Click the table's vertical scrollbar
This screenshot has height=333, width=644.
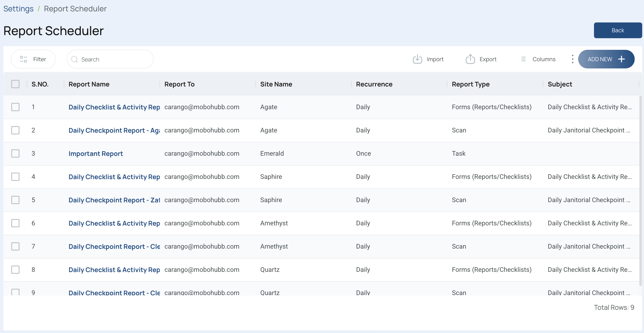point(640,191)
